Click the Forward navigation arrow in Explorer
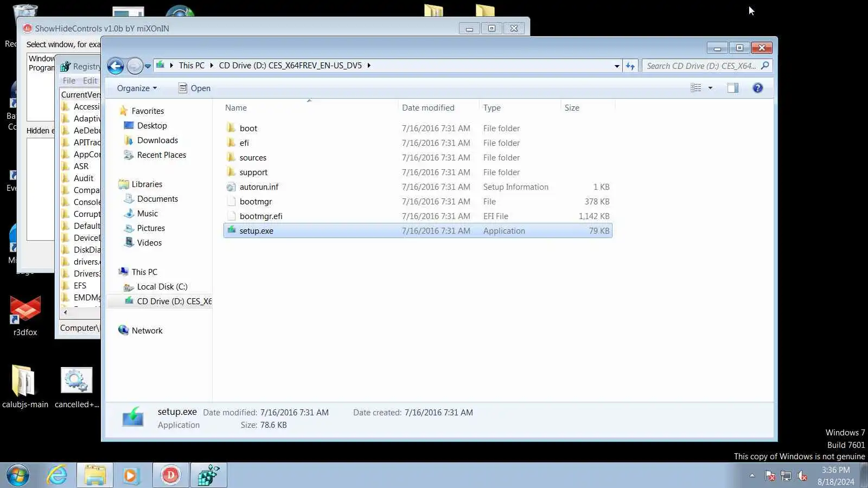Viewport: 868px width, 488px height. (x=135, y=66)
